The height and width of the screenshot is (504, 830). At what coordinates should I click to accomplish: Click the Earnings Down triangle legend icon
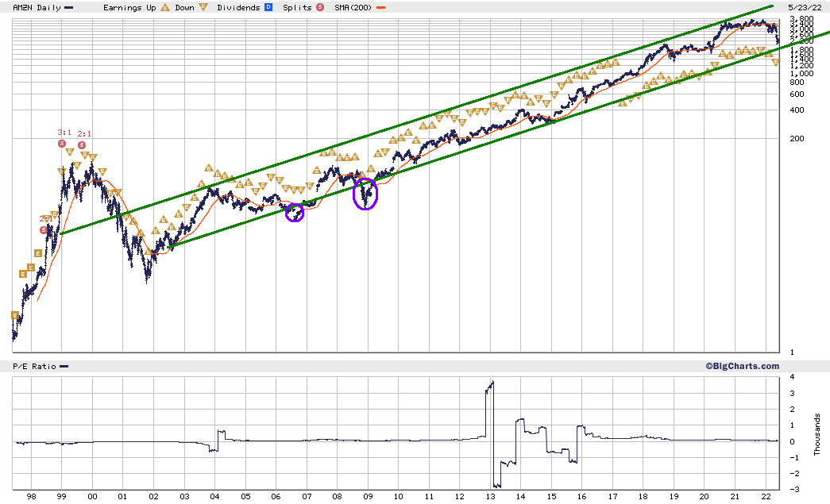203,7
